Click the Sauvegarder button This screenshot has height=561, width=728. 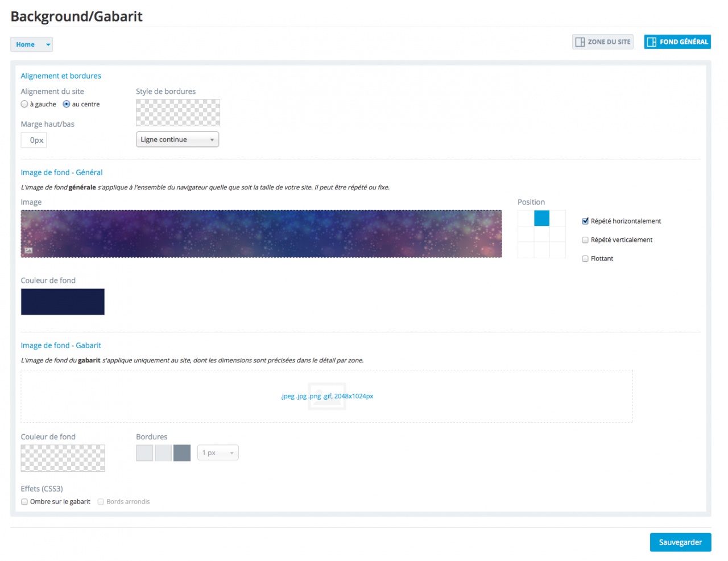pos(680,542)
